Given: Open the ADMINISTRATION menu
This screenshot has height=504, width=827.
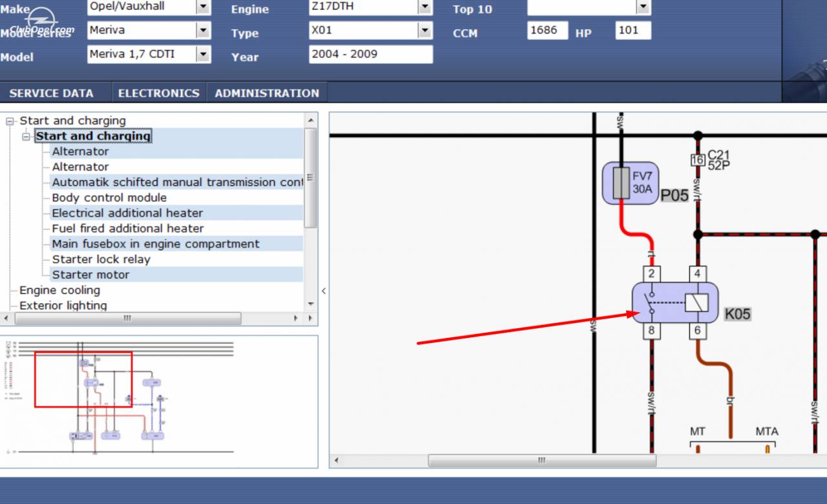Looking at the screenshot, I should [267, 93].
